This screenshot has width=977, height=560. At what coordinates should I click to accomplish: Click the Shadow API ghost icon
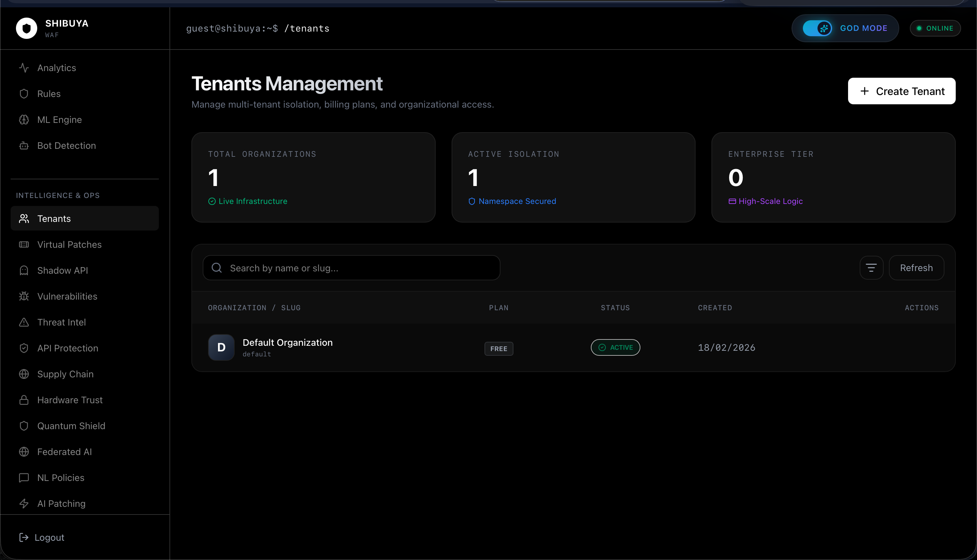click(24, 270)
